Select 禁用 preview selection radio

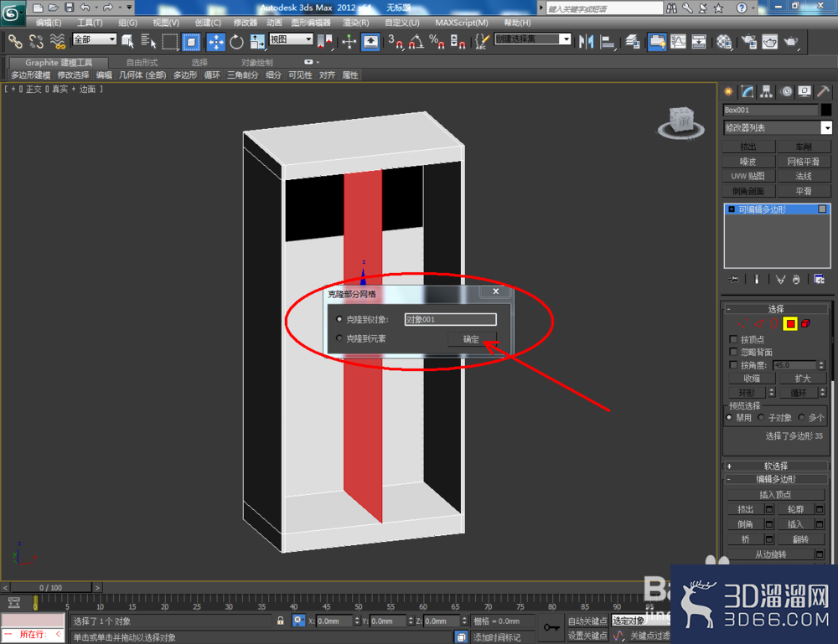(729, 417)
